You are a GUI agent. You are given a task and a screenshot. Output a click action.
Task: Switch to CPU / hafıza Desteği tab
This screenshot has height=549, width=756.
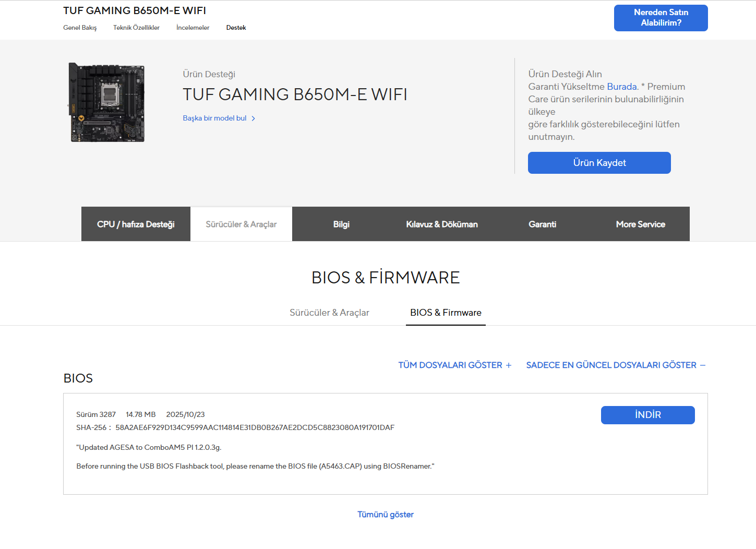pos(136,224)
